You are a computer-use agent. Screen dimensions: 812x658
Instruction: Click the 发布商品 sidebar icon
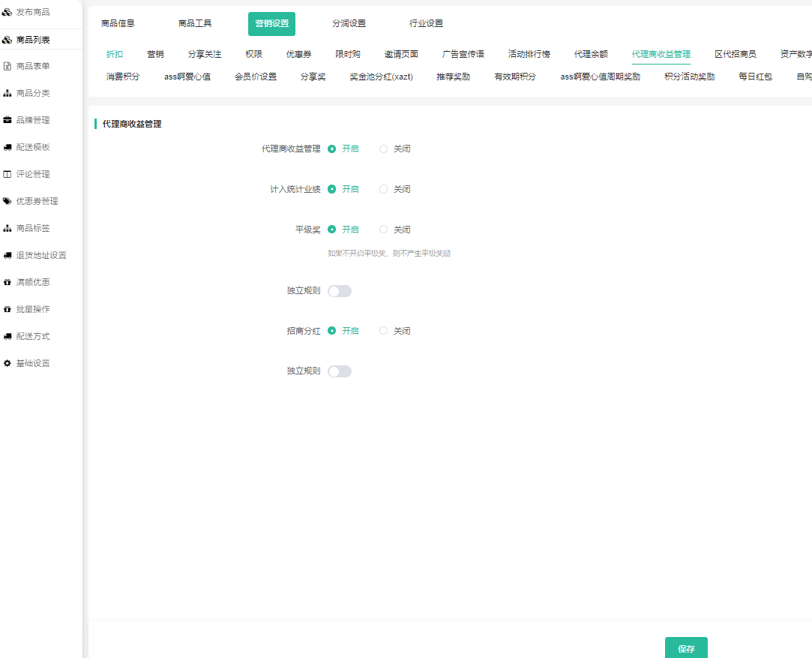pos(7,12)
